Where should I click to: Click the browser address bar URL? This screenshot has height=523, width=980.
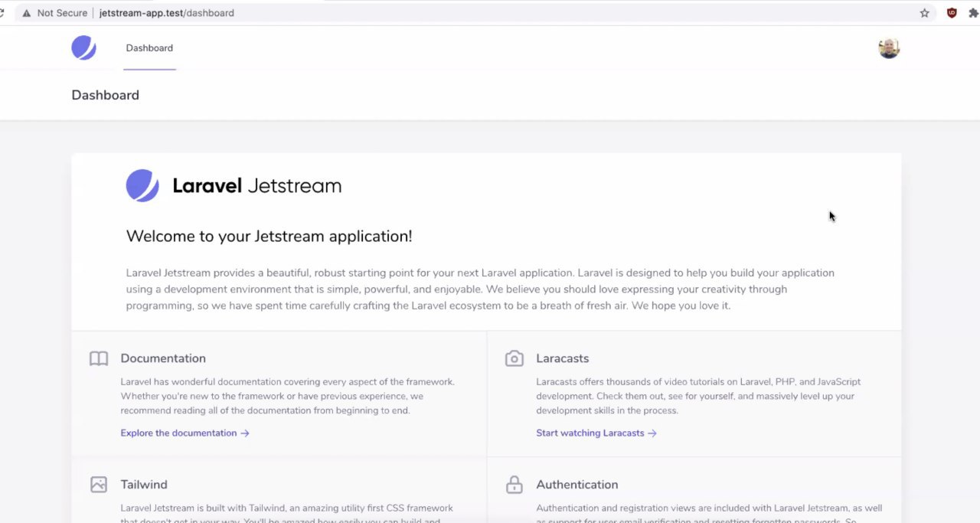(167, 13)
